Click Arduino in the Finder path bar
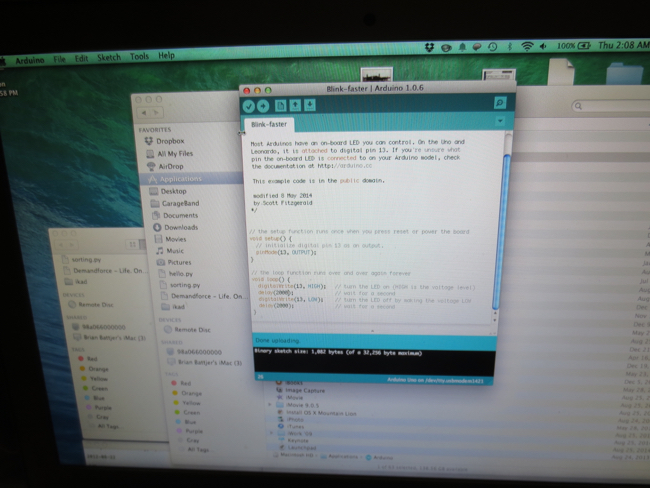 (379, 458)
